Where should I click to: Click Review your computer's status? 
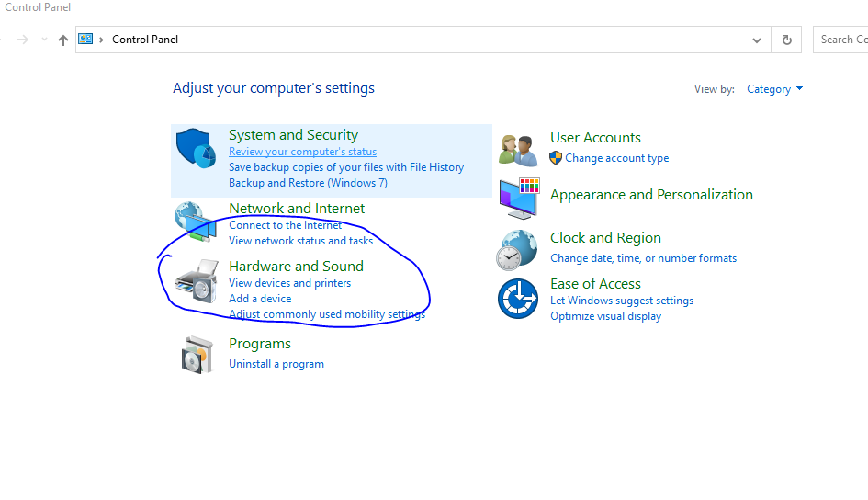(x=303, y=152)
